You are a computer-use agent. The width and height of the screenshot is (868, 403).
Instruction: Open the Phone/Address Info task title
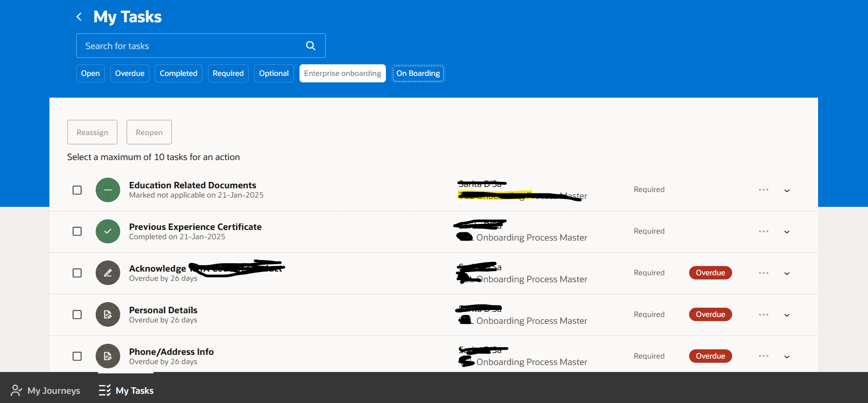171,352
